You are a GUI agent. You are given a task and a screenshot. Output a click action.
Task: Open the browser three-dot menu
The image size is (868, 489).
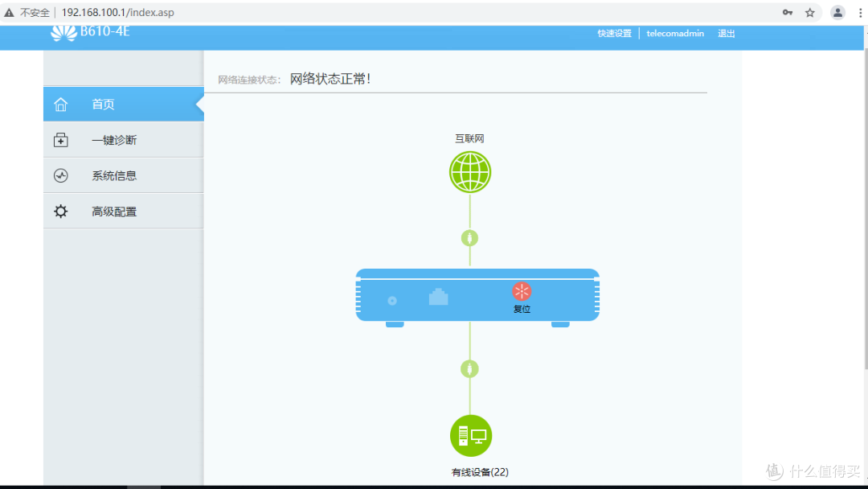860,12
